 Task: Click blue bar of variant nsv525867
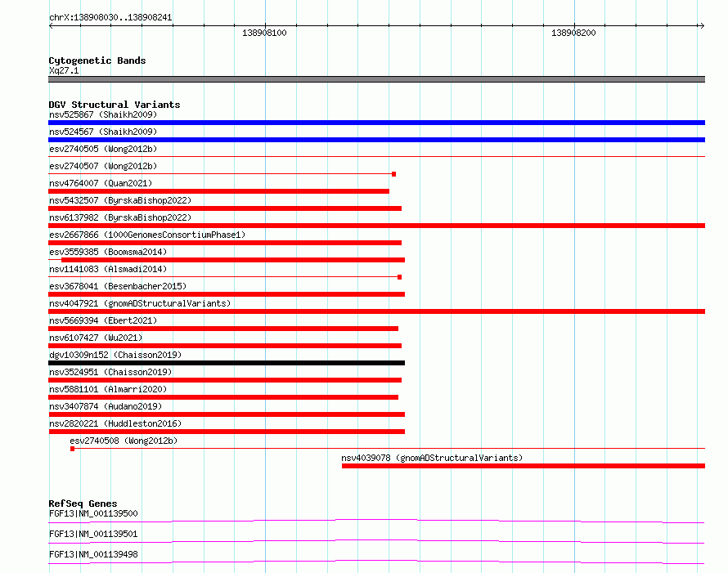coord(376,123)
